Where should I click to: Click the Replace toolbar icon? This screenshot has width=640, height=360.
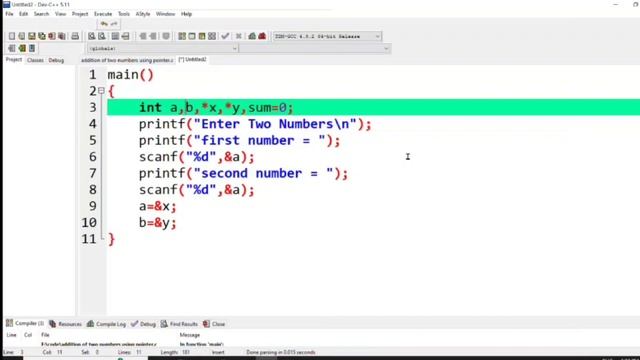(102, 36)
